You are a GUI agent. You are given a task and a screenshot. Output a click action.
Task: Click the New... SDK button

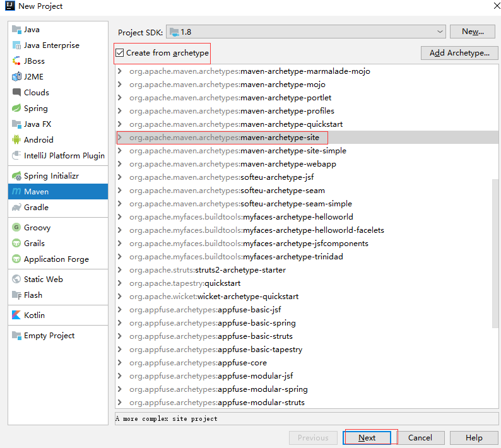[x=473, y=32]
